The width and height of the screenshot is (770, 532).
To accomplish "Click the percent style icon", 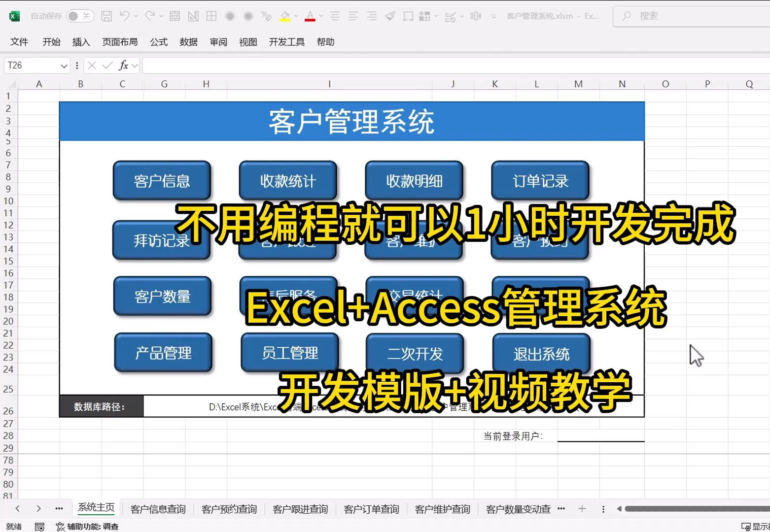I will pos(267,16).
